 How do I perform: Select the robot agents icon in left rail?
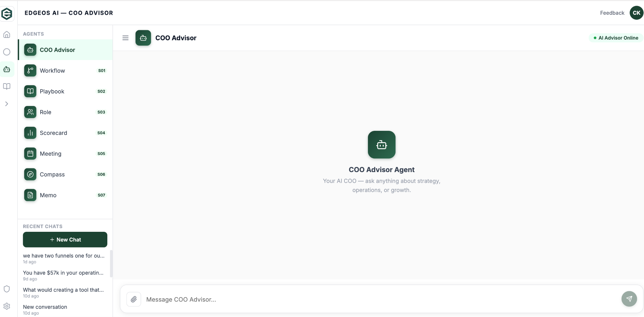(7, 69)
